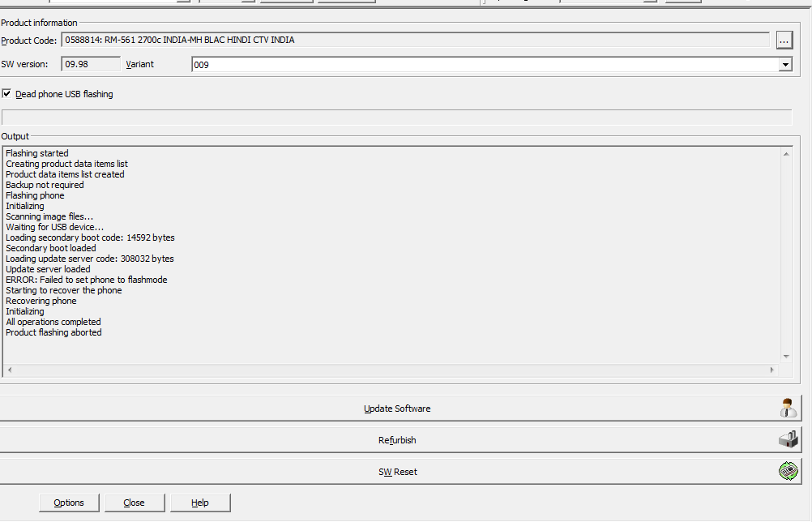Viewport: 812px width, 522px height.
Task: Click the SW Reset green chip icon
Action: (x=788, y=471)
